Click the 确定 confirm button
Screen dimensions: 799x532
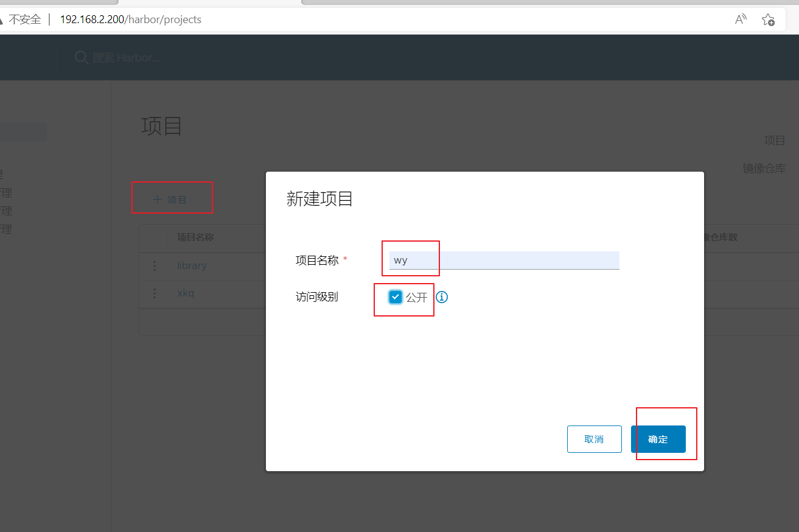tap(658, 439)
